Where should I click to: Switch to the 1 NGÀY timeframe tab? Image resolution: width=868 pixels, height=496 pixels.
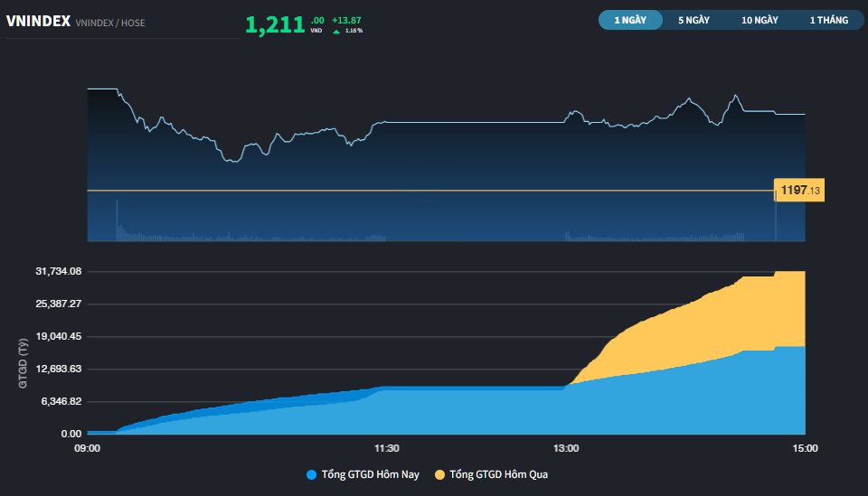coord(630,20)
